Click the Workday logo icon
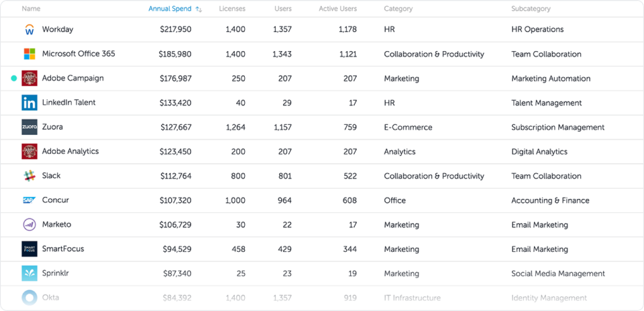 click(x=30, y=30)
